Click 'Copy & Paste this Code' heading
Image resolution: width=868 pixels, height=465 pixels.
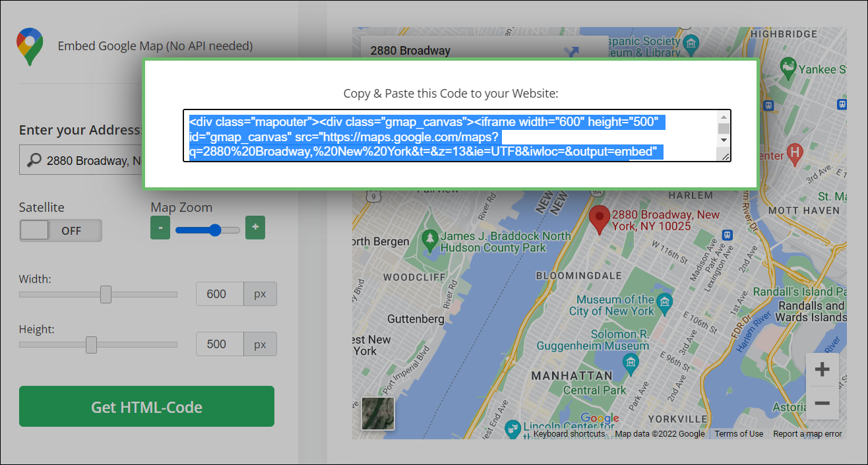[x=450, y=94]
